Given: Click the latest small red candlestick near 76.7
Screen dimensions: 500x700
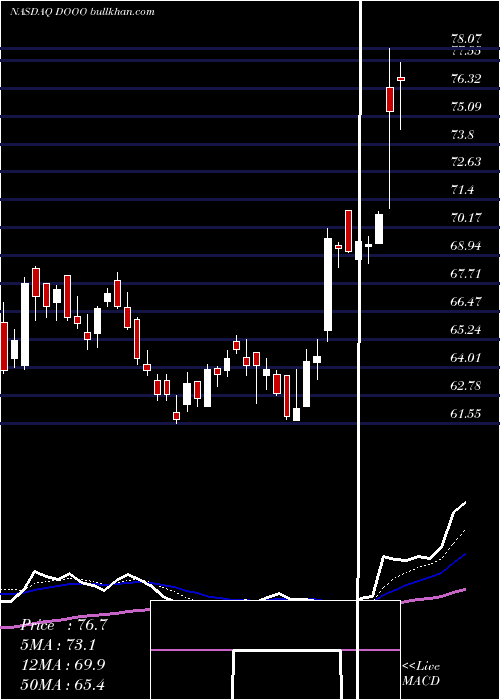Looking at the screenshot, I should tap(400, 79).
